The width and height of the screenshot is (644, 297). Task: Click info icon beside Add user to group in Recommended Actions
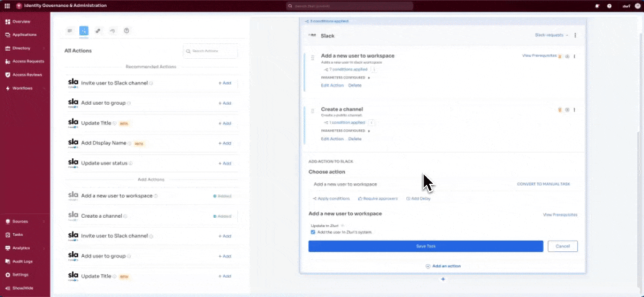pyautogui.click(x=129, y=103)
